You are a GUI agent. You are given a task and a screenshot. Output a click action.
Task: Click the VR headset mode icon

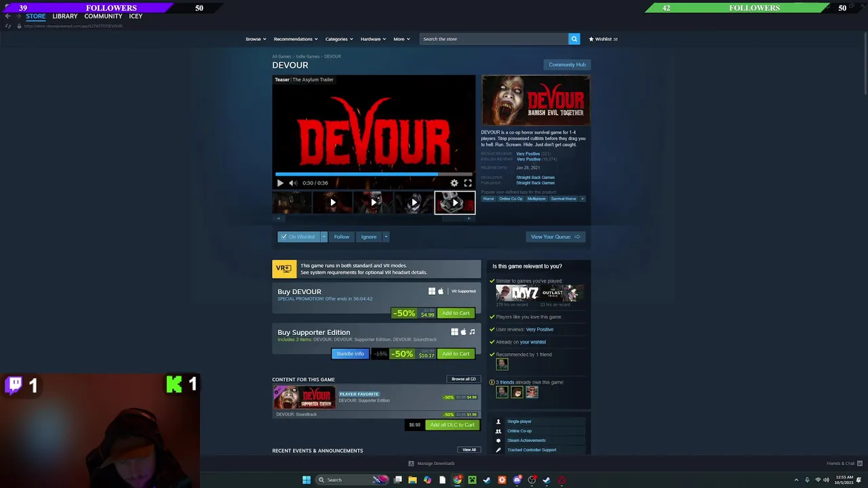(284, 268)
